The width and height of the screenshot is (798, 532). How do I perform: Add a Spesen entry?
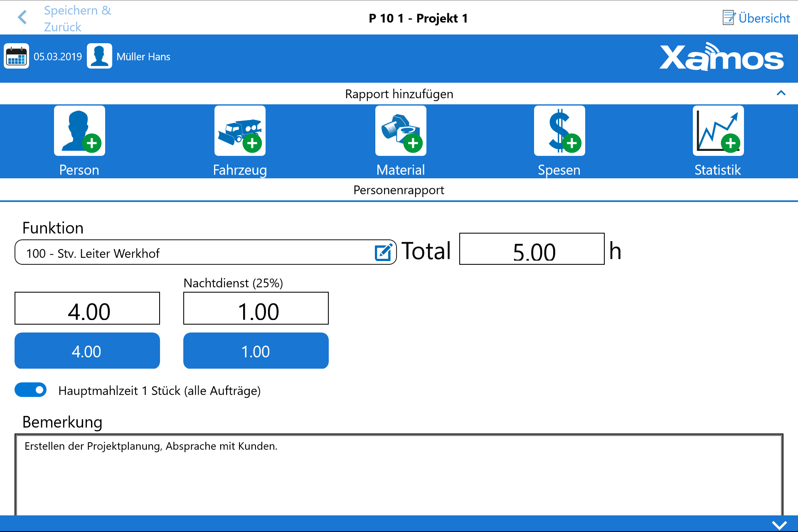tap(559, 131)
